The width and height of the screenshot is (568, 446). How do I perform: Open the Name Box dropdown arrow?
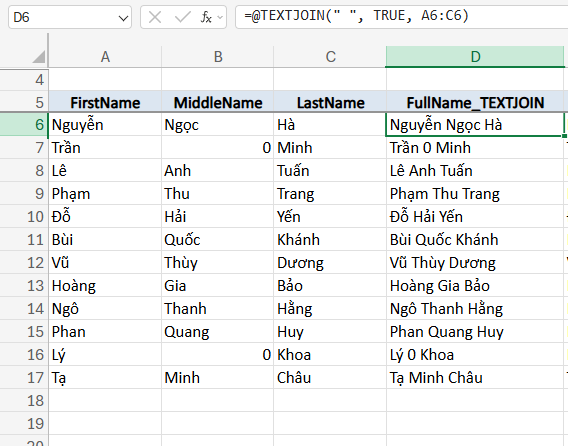coord(124,18)
